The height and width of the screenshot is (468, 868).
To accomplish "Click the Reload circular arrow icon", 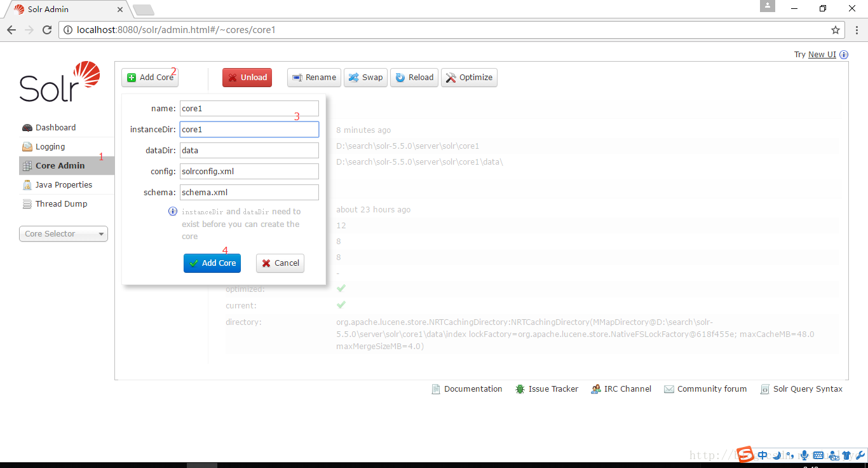I will [x=400, y=78].
